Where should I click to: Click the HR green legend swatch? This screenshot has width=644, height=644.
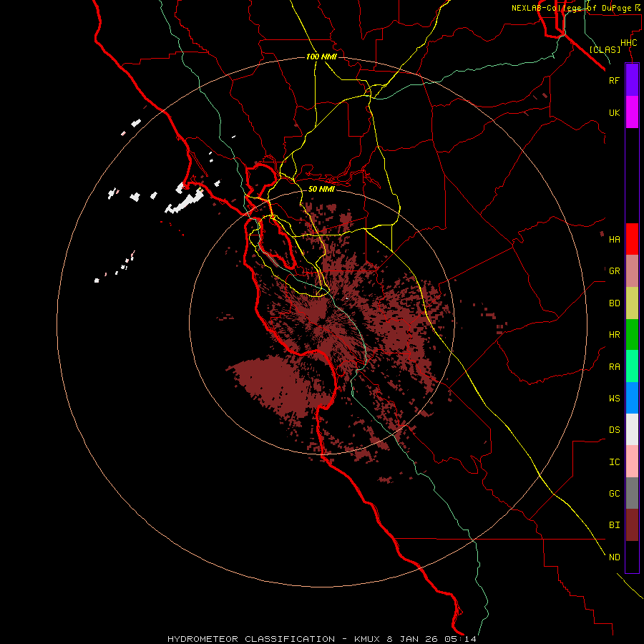coord(632,335)
